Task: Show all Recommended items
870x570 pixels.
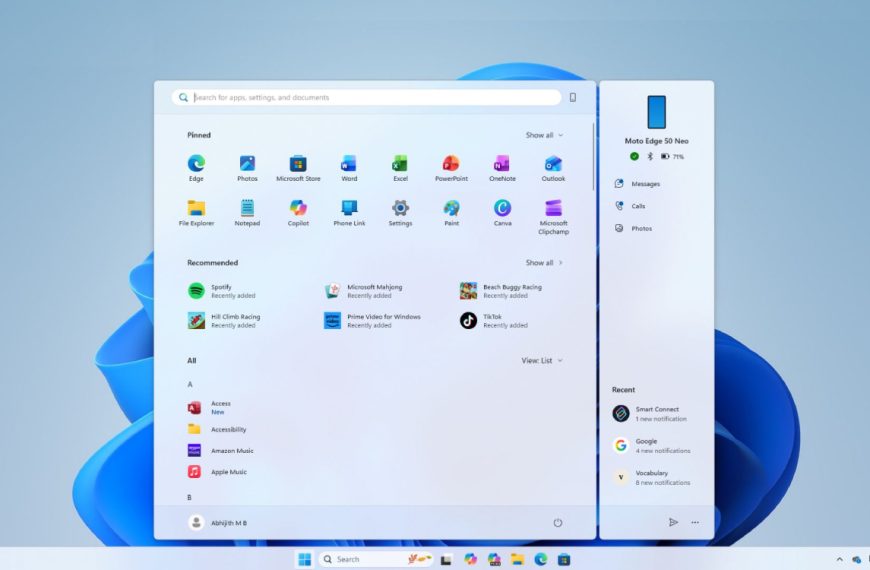Action: point(544,263)
